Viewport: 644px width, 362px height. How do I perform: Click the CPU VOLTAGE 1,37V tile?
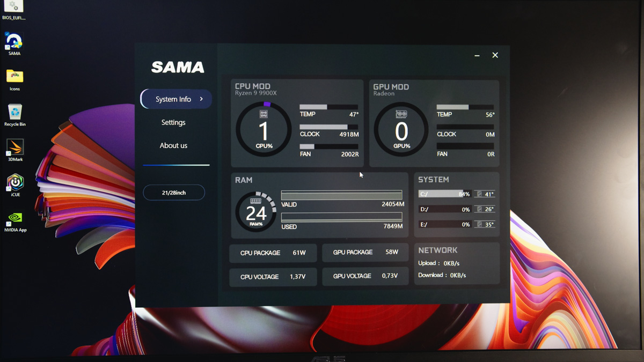[x=273, y=277]
